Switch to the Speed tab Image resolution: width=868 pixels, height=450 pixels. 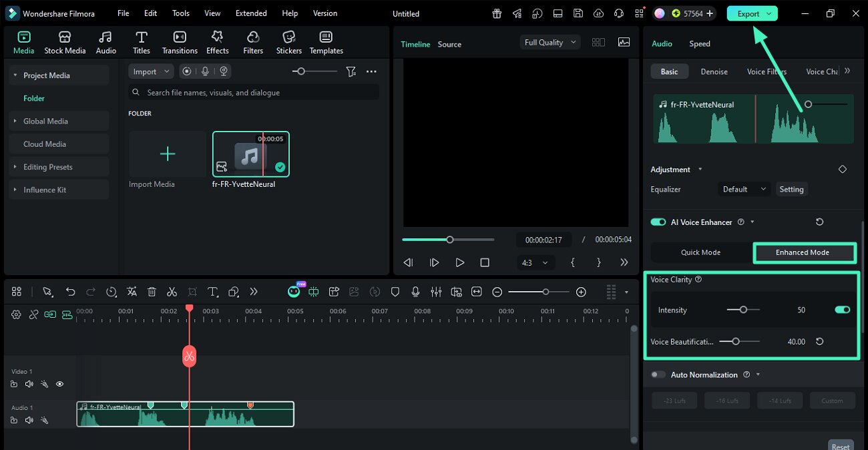click(700, 43)
